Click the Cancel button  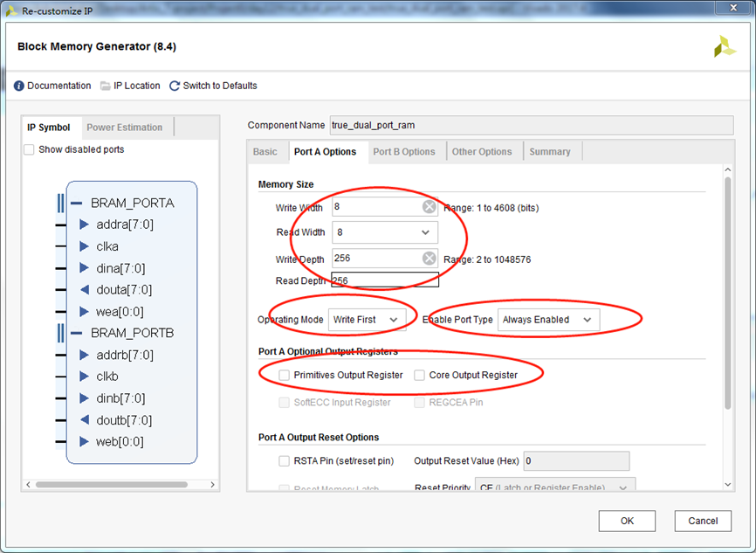pos(703,521)
